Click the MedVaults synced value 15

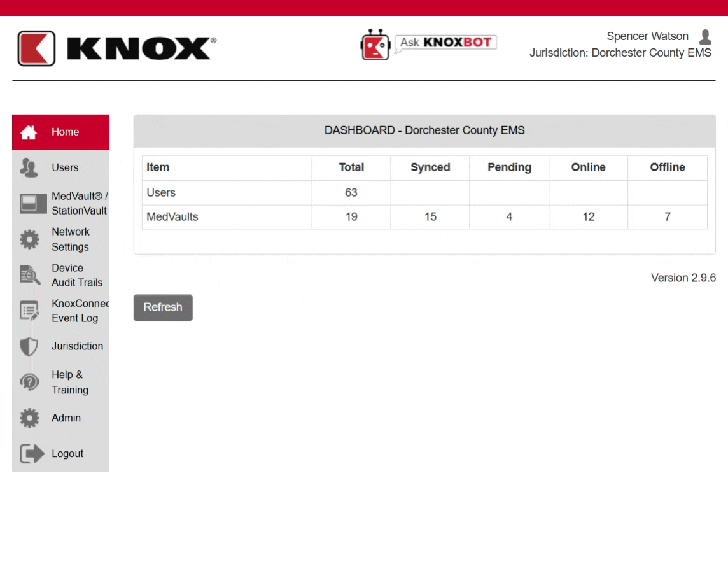tap(430, 217)
